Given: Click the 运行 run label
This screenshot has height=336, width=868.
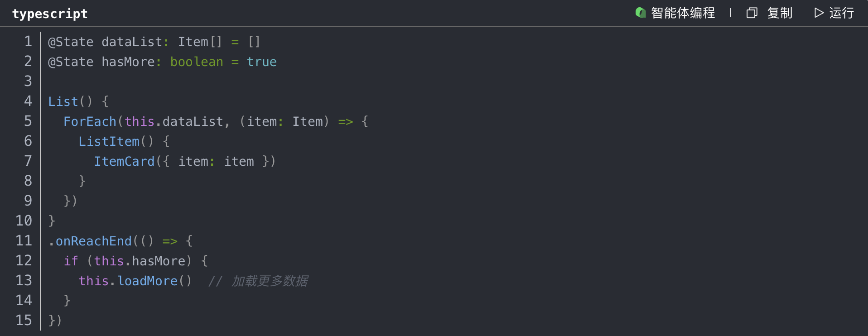Looking at the screenshot, I should click(841, 13).
